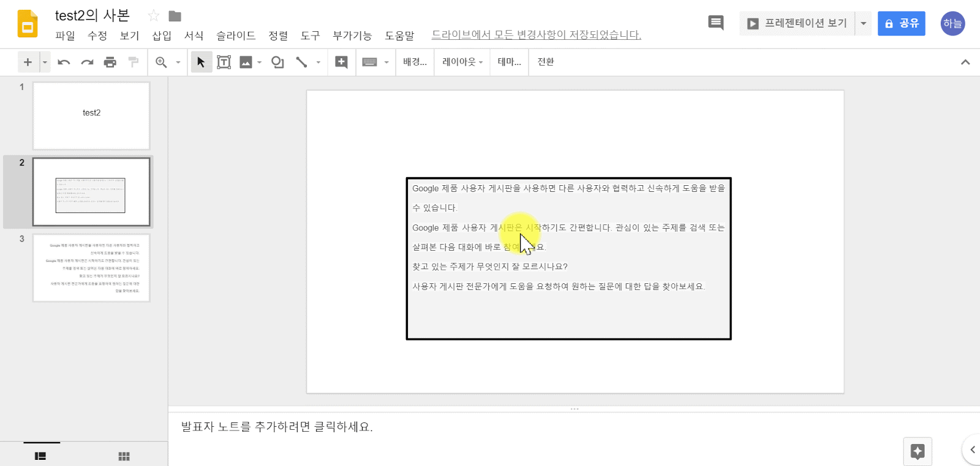This screenshot has width=980, height=466.
Task: Switch to filmstrip view
Action: [x=40, y=456]
